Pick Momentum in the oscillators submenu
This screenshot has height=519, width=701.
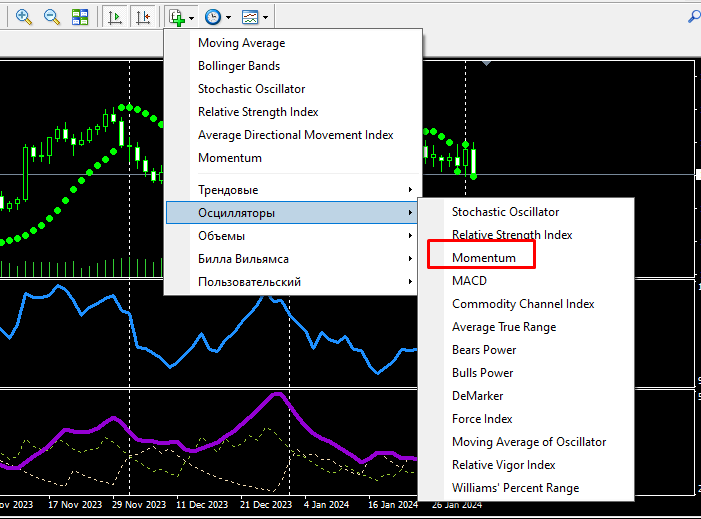coord(526,258)
